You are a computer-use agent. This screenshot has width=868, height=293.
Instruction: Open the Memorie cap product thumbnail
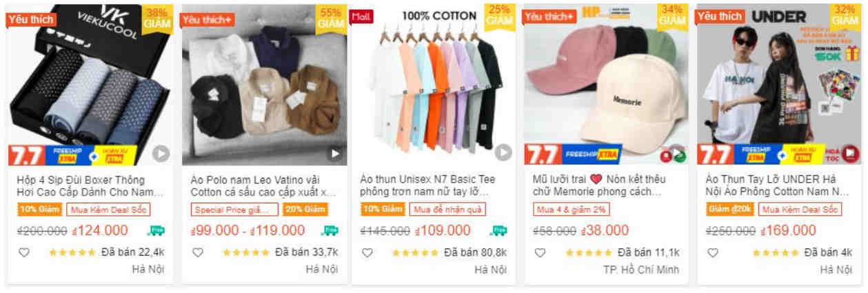(x=606, y=85)
